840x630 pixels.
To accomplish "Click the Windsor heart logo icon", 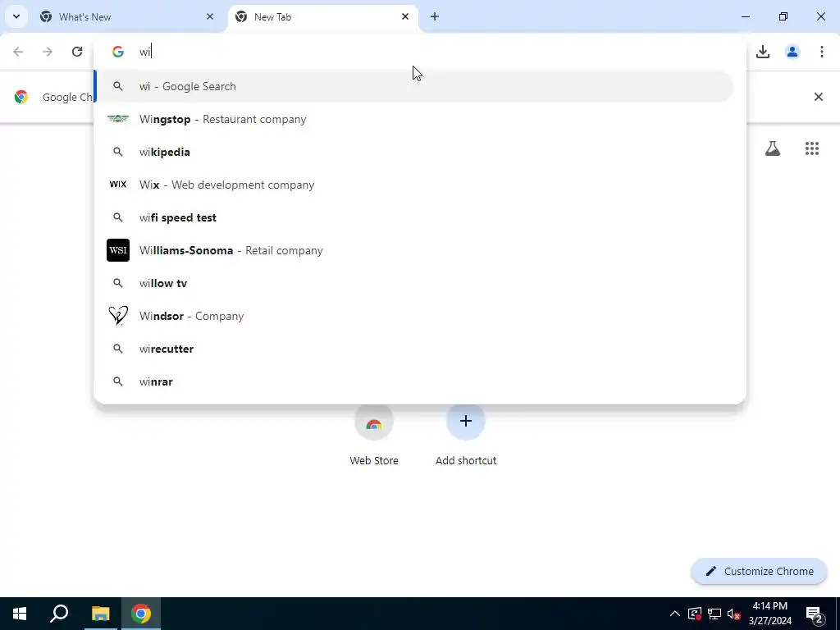I will coord(118,316).
